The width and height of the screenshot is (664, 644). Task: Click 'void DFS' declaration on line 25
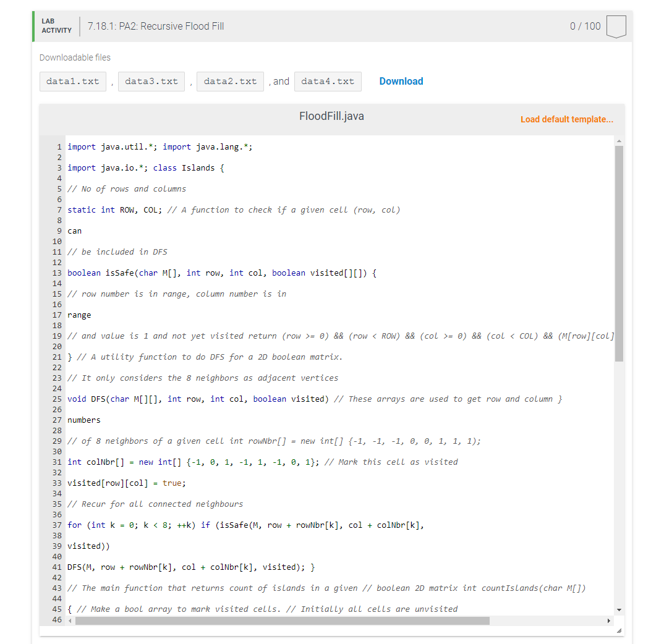[87, 399]
